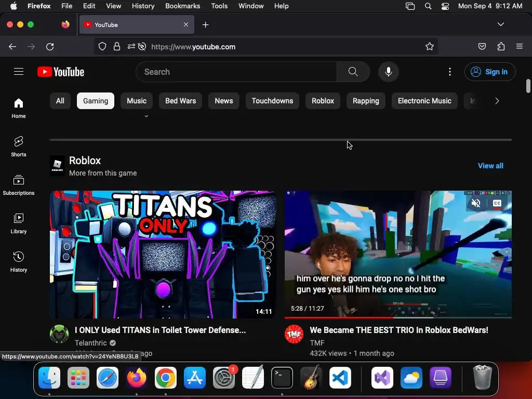Image resolution: width=532 pixels, height=399 pixels.
Task: Open the YouTube hamburger guide menu
Action: click(x=19, y=72)
